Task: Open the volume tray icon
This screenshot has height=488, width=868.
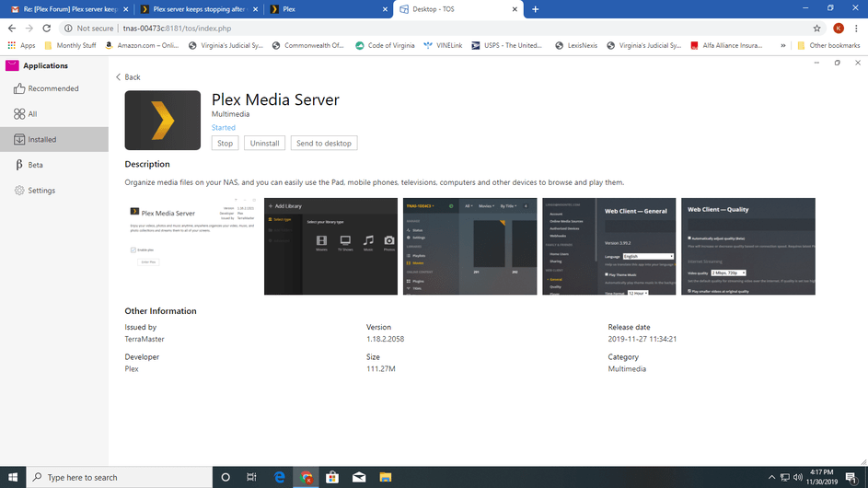Action: (798, 477)
